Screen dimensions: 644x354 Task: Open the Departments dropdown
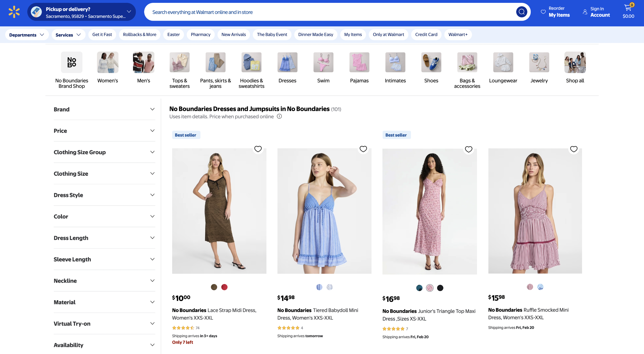point(26,35)
